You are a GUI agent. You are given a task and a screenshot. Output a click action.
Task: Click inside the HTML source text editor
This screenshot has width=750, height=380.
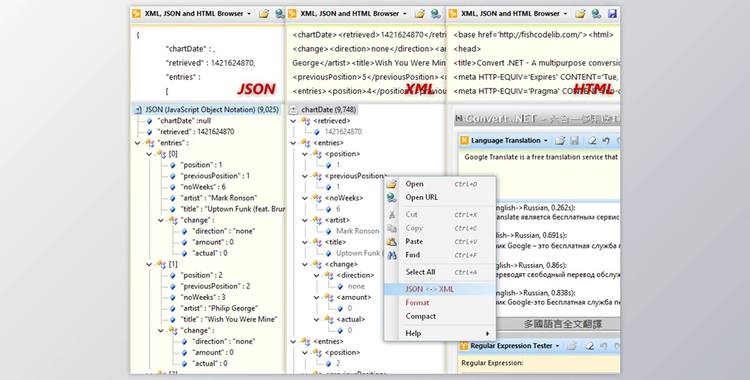click(x=534, y=63)
